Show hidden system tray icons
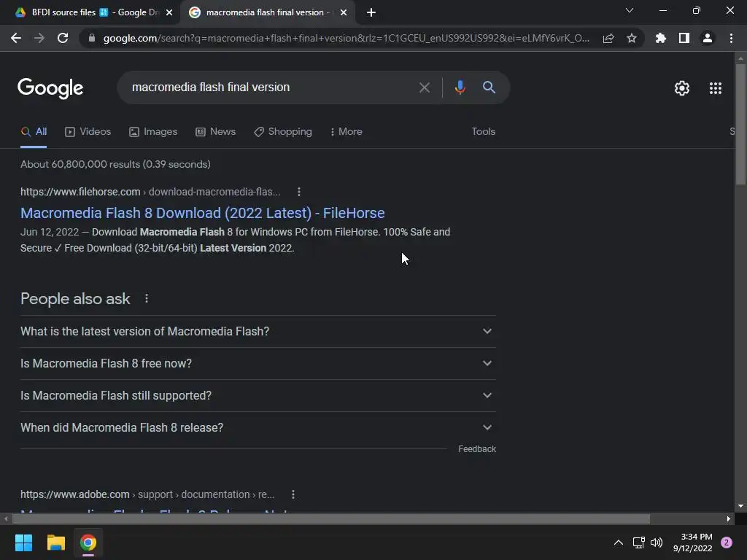Image resolution: width=747 pixels, height=560 pixels. tap(619, 542)
